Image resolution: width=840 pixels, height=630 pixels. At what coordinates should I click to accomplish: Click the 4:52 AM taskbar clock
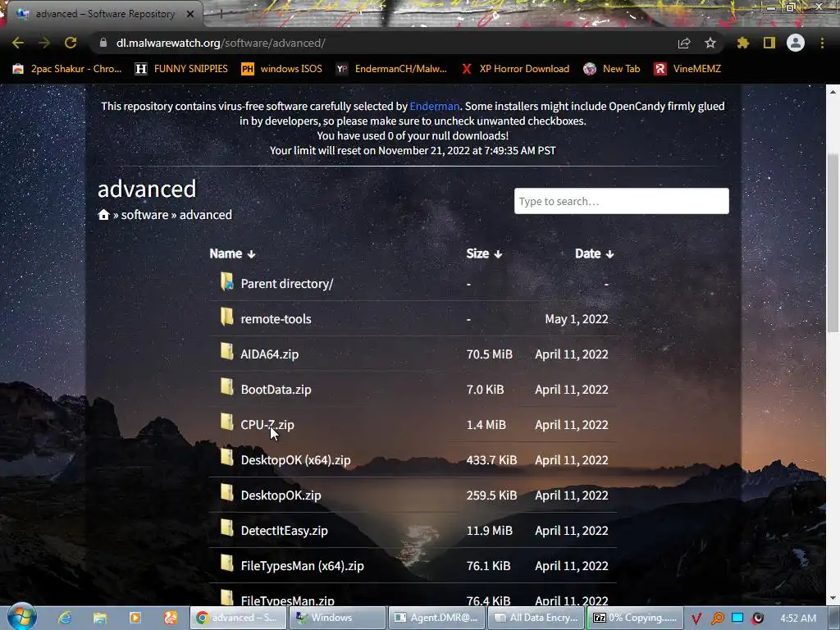click(798, 619)
